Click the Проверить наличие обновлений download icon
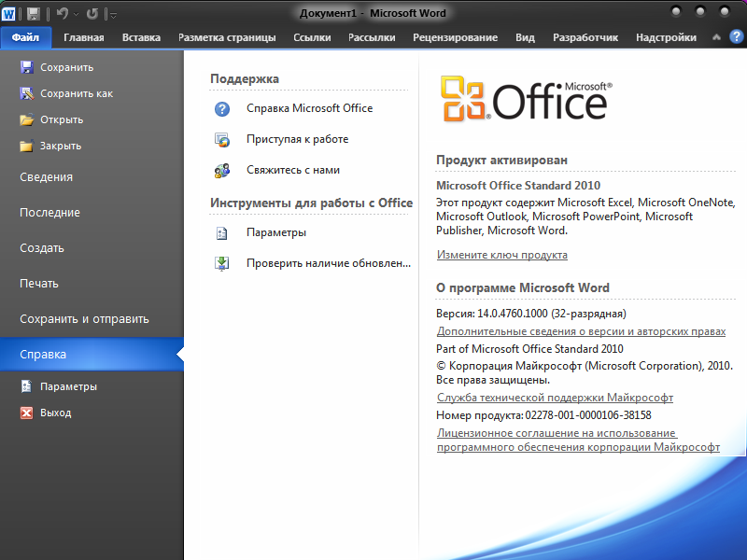747x560 pixels. click(x=222, y=263)
